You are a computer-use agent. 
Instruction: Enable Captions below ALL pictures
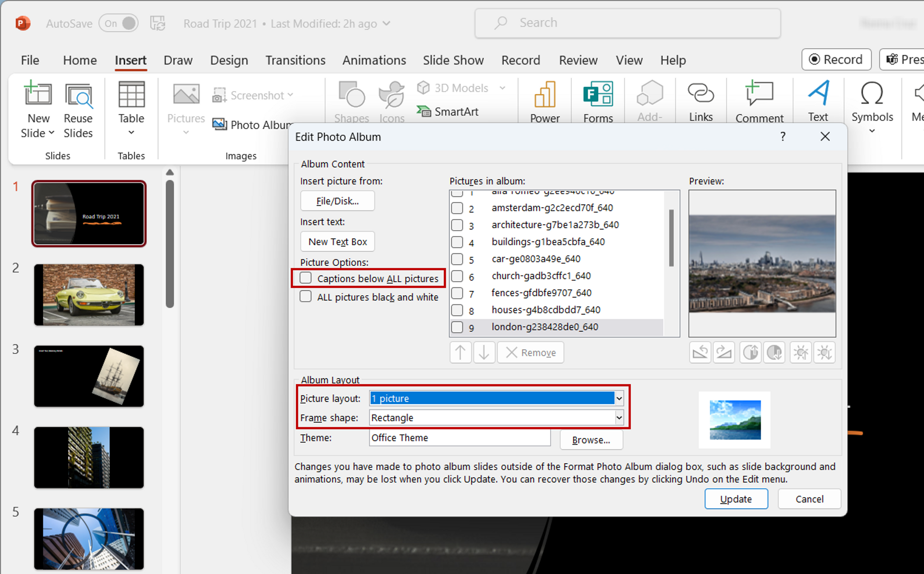pyautogui.click(x=306, y=278)
